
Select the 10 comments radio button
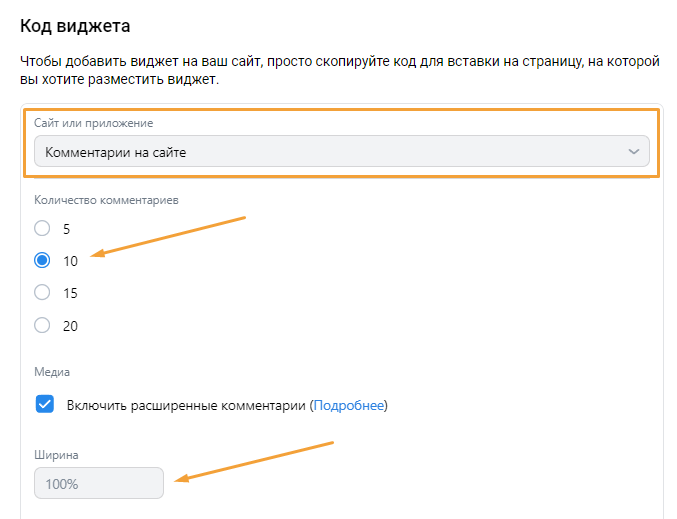(42, 260)
